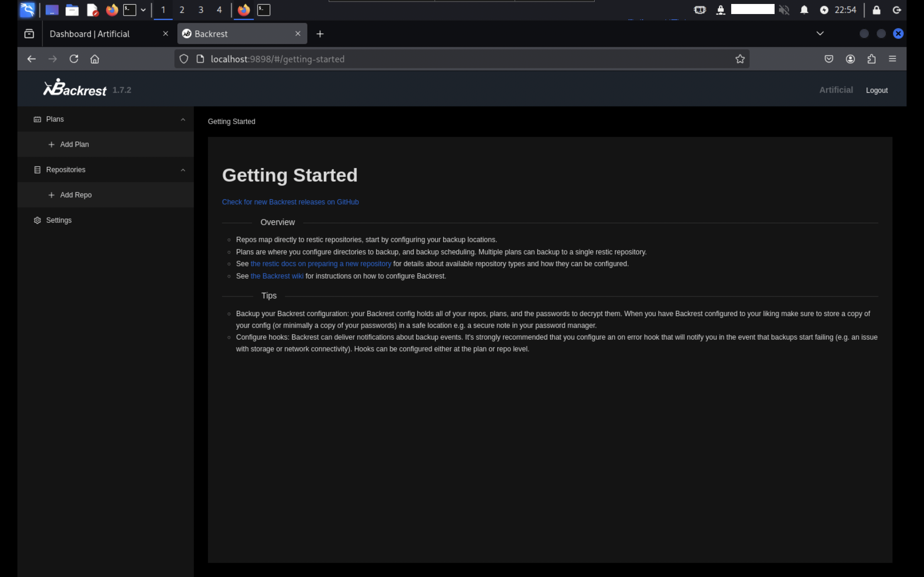924x577 pixels.
Task: Click the localhost URL address field
Action: click(x=458, y=59)
